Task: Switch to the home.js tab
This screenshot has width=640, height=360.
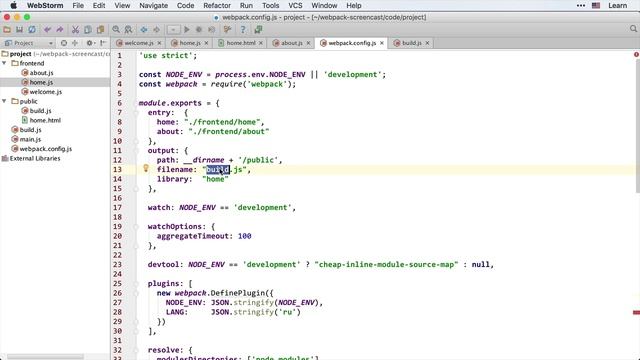Action: point(190,43)
